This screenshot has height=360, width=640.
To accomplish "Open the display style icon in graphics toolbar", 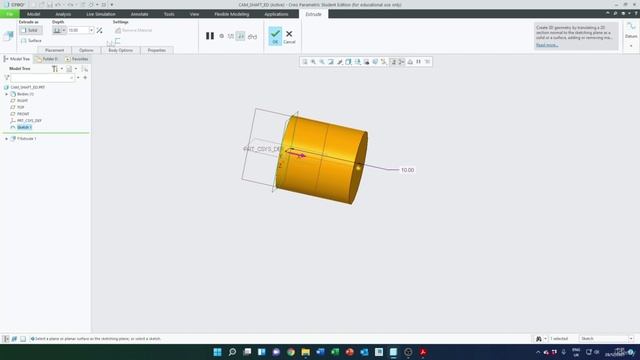I will click(x=349, y=62).
